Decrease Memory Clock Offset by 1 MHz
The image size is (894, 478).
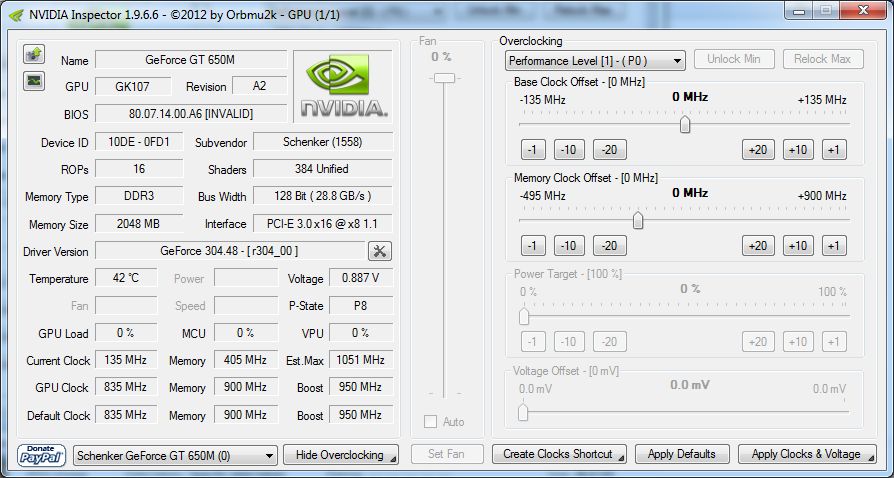pos(533,246)
